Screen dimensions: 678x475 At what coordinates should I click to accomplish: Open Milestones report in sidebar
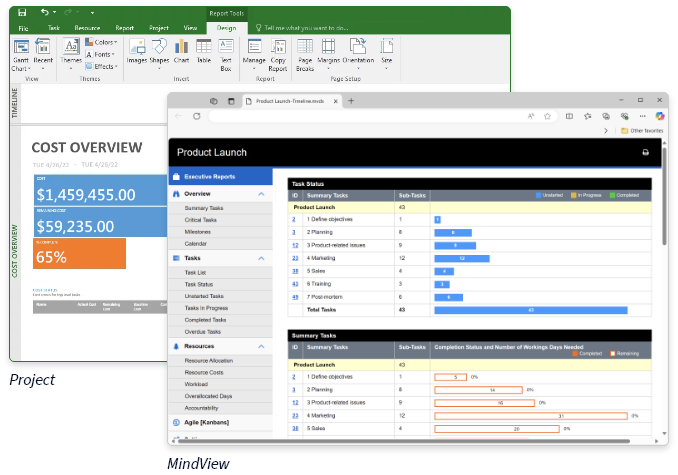[x=221, y=232]
